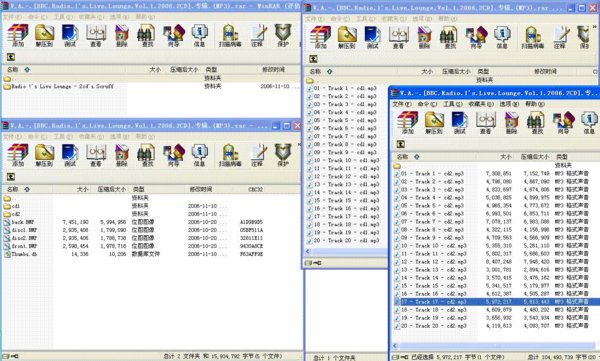The height and width of the screenshot is (361, 600).
Task: Click left scroll arrow in the cd2 tracks window
Action: (x=395, y=346)
